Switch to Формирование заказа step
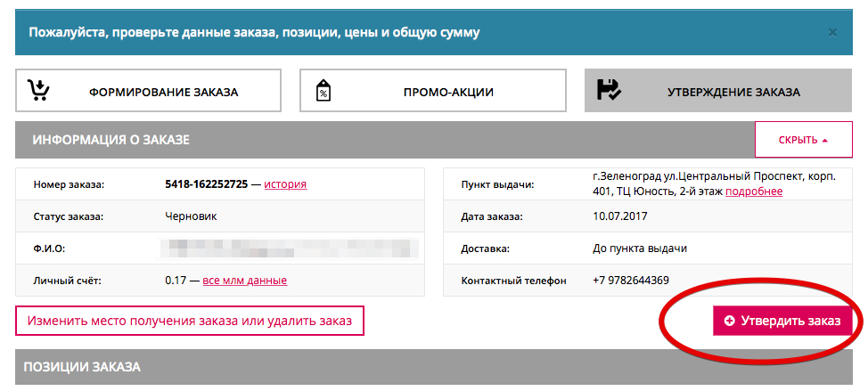The width and height of the screenshot is (868, 391). [163, 92]
